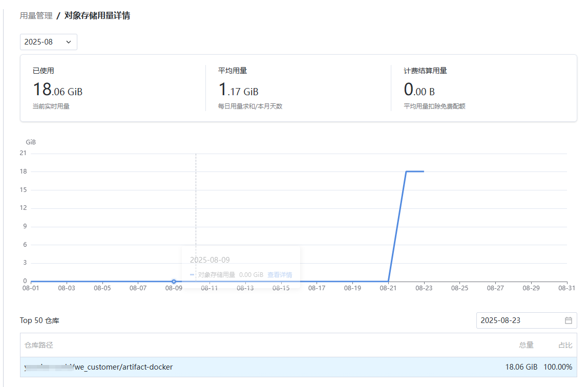Open 查看详情 link in chart tooltip
588x387 pixels.
280,275
